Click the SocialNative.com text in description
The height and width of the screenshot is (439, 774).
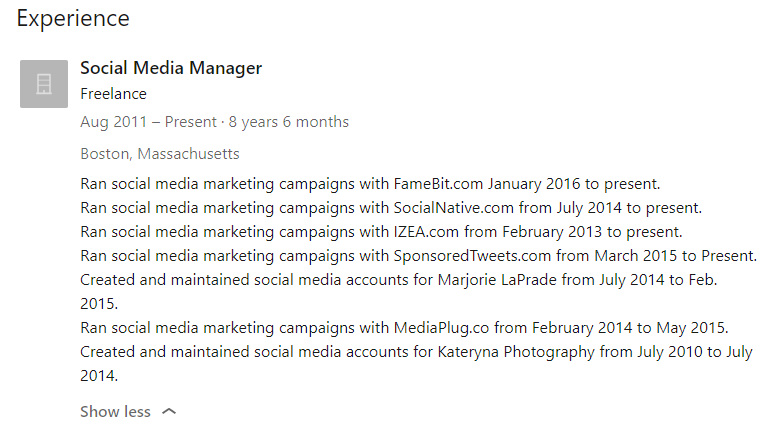(x=454, y=207)
